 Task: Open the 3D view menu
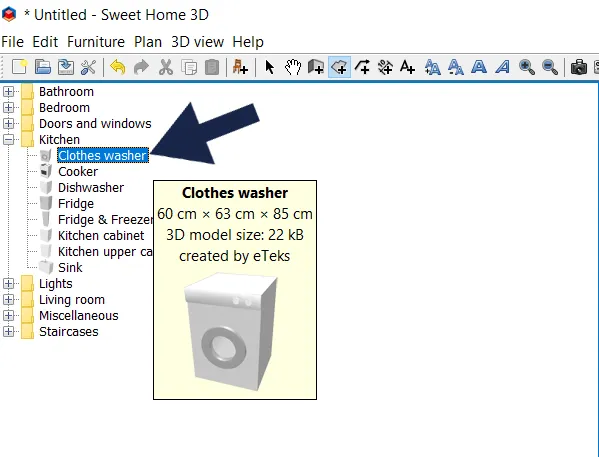(x=198, y=42)
